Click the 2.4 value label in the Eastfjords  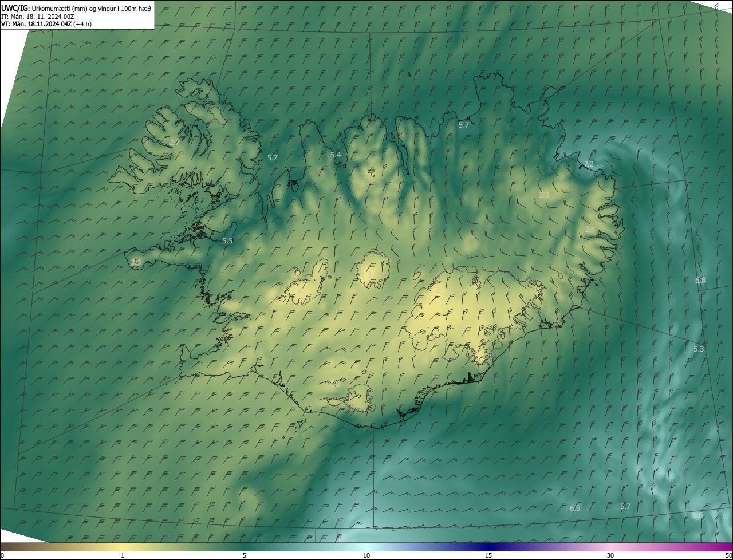590,230
